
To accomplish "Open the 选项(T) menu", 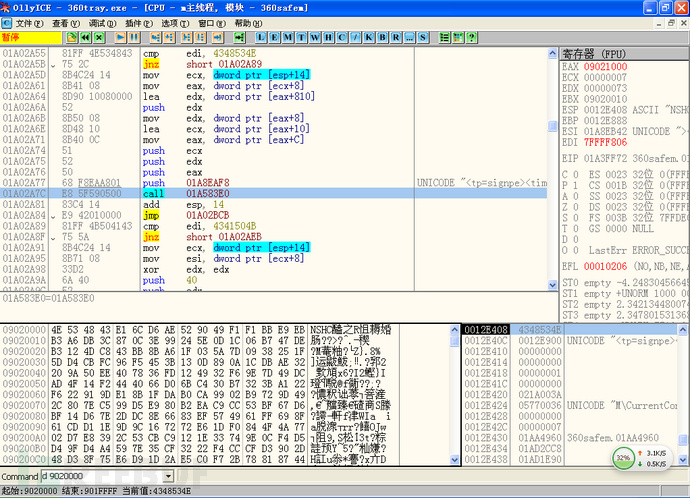I will point(175,23).
